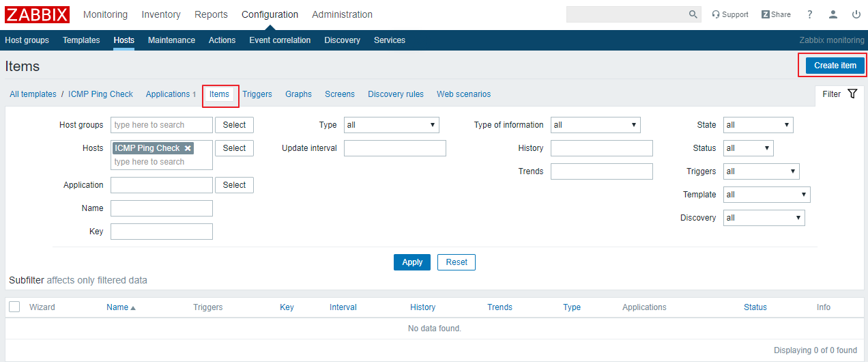The image size is (868, 362).
Task: Open the Configuration menu
Action: [270, 14]
